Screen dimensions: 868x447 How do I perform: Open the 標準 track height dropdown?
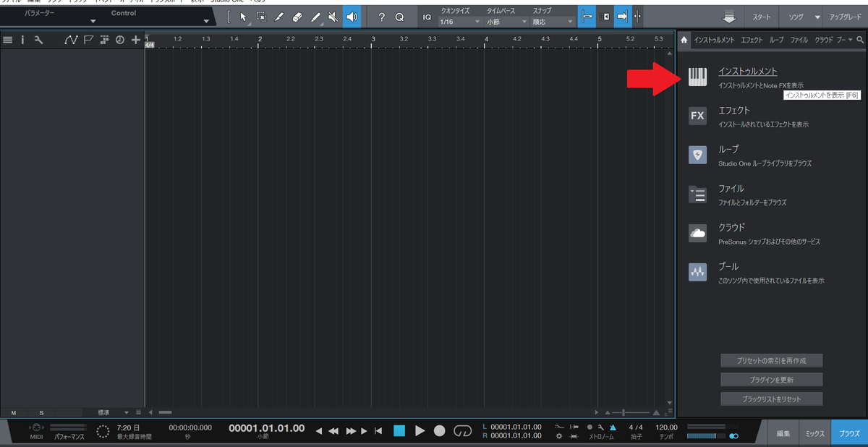(x=114, y=412)
